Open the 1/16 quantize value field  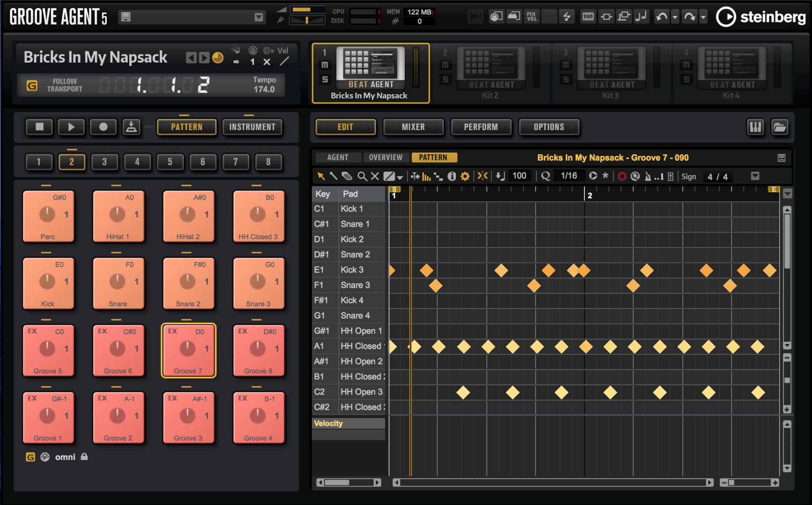pos(569,176)
